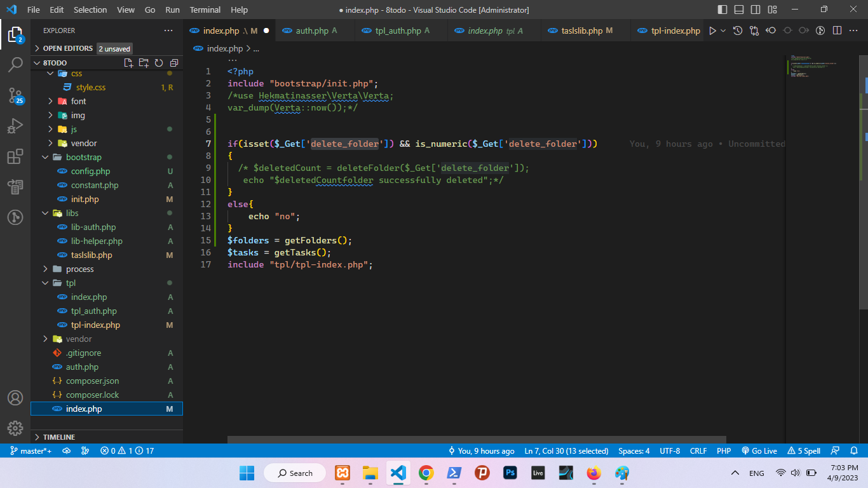
Task: Open file history timeline icon in editor toolbar
Action: [738, 30]
